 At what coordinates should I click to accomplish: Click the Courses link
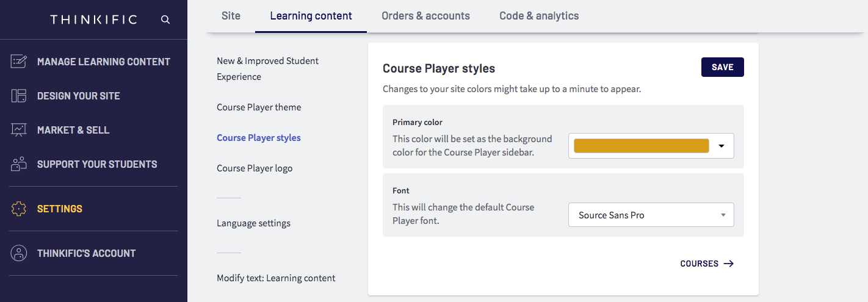tap(700, 264)
